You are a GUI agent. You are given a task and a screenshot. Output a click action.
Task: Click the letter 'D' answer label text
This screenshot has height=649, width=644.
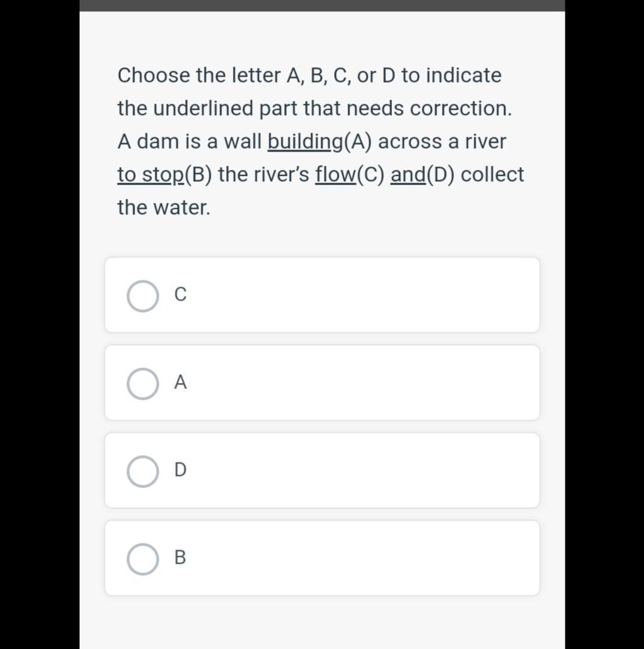(180, 470)
